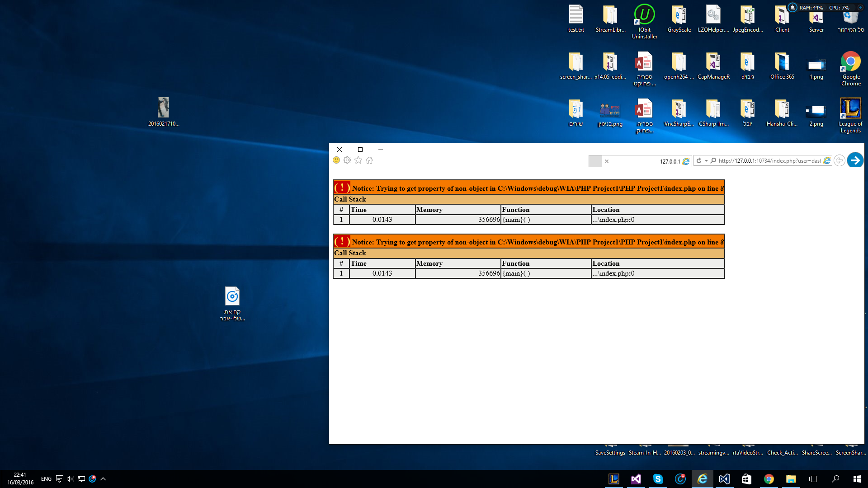The height and width of the screenshot is (488, 868).
Task: Click the smiley feedback icon in Internet Explorer
Action: pos(336,160)
